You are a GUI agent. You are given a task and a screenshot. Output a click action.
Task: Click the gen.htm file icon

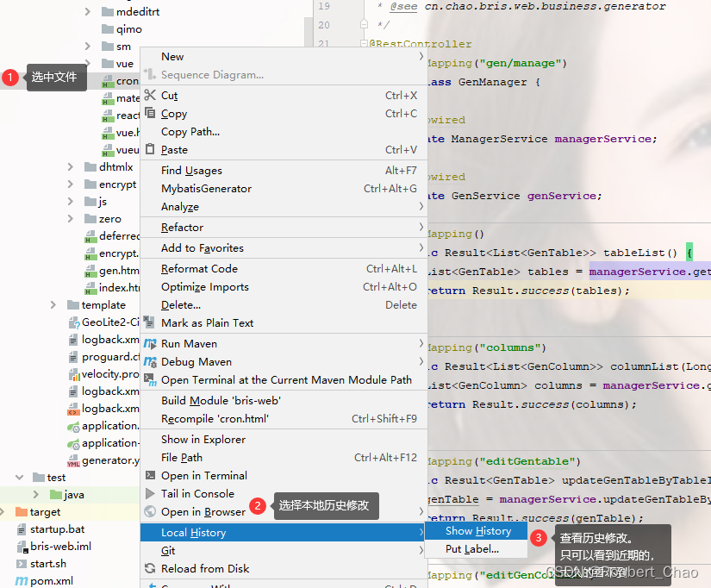coord(90,272)
